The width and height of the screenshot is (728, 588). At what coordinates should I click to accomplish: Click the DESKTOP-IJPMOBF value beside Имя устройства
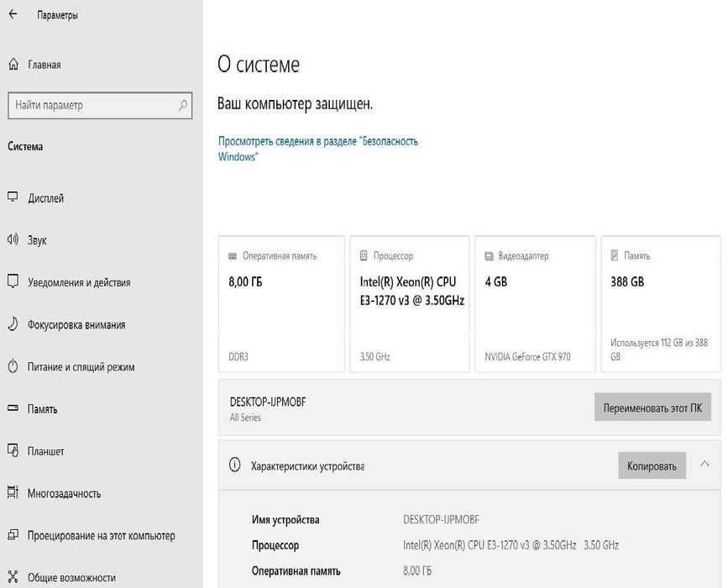pyautogui.click(x=441, y=520)
